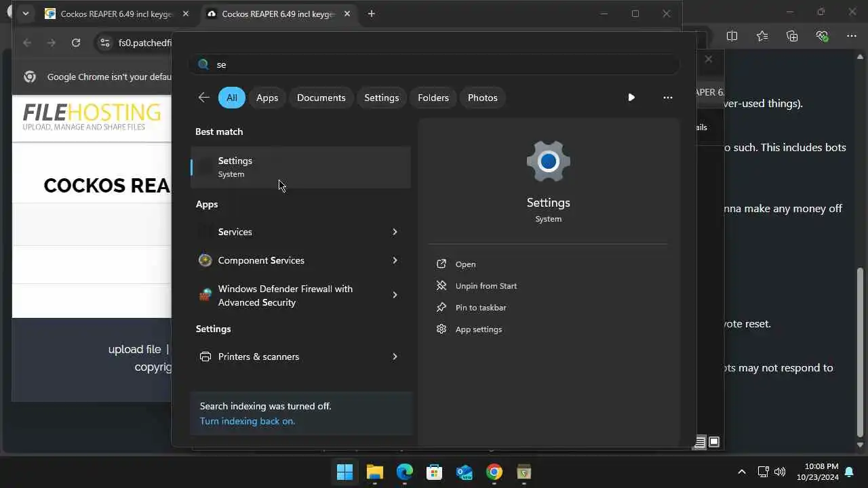Click the Component Services app icon
This screenshot has width=868, height=488.
pos(205,260)
